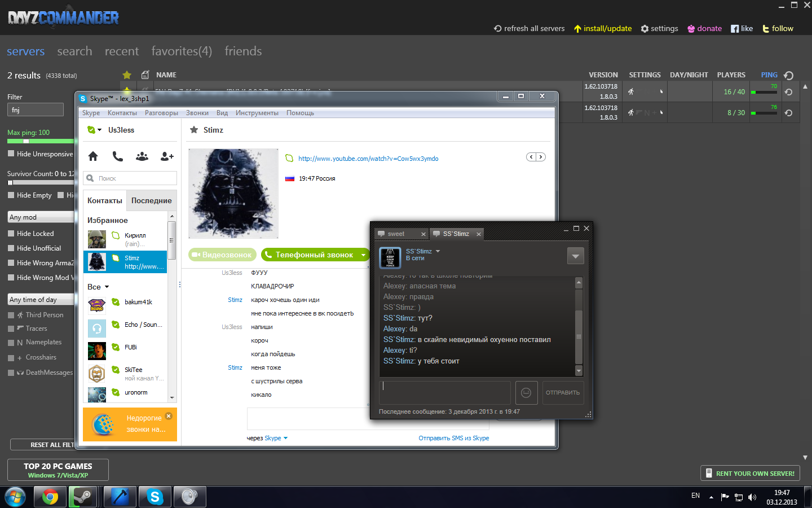
Task: Enable the Hide Locked filter
Action: coord(11,233)
